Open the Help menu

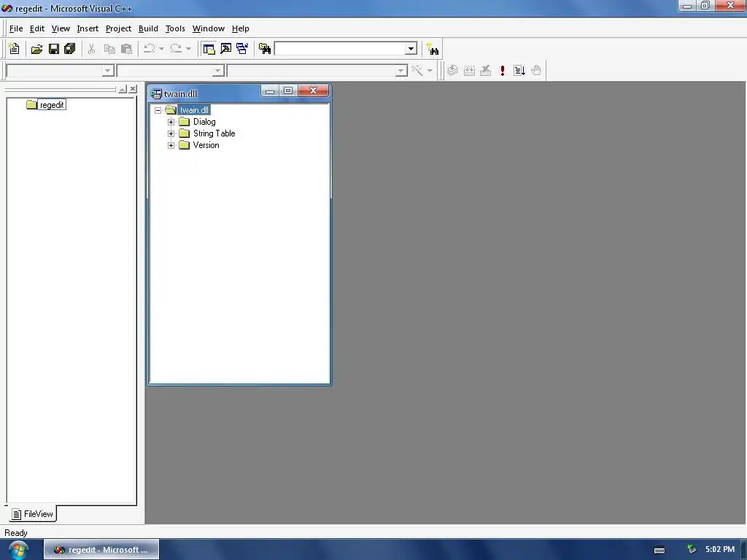(240, 28)
